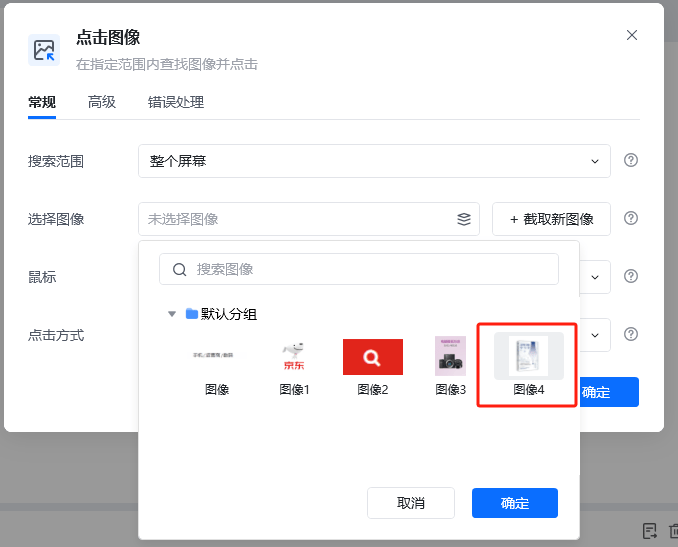Click the 图像2 label text
The width and height of the screenshot is (678, 547).
click(373, 390)
